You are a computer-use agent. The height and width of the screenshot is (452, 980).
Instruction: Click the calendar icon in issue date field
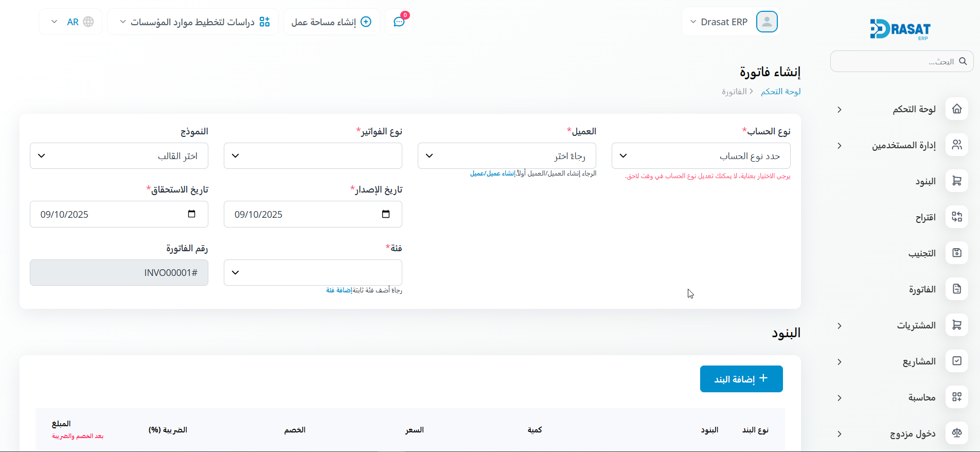point(386,214)
